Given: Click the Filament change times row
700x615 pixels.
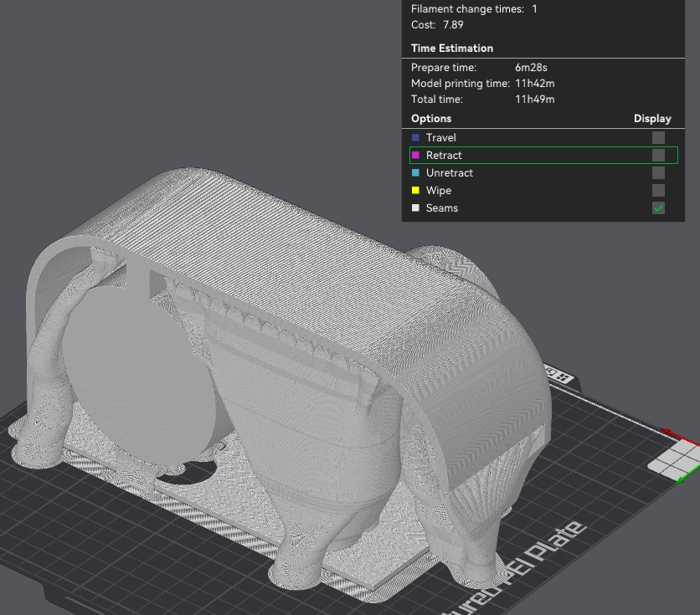Looking at the screenshot, I should point(474,9).
